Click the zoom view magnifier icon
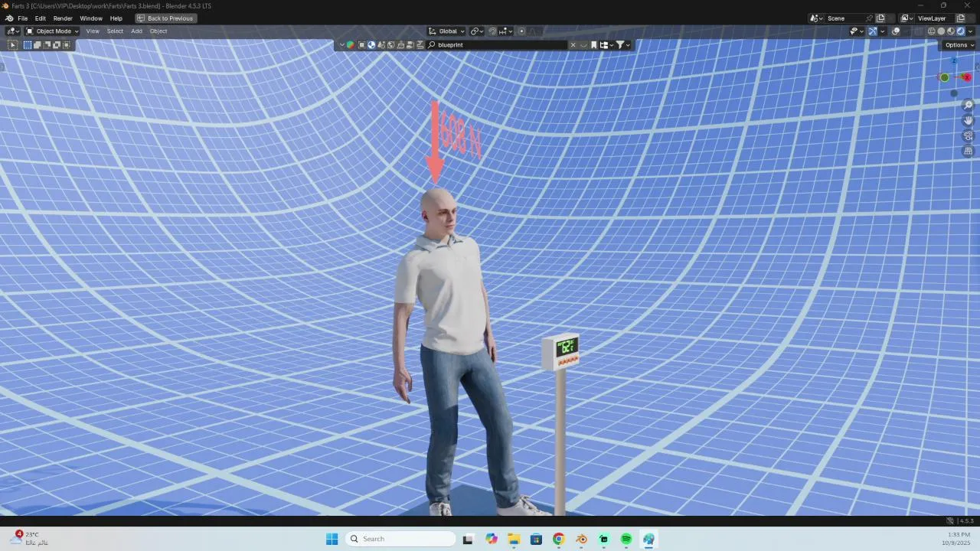Screen dimensions: 980x551 click(x=969, y=105)
